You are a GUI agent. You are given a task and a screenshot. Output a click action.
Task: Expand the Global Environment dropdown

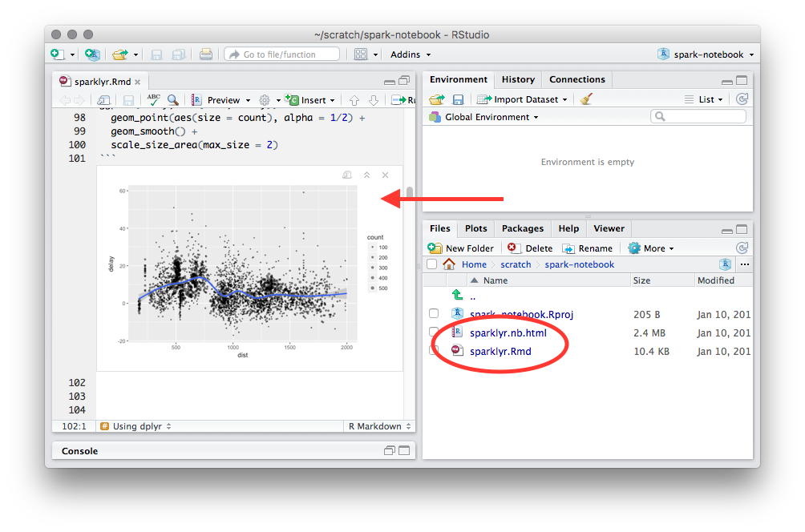click(483, 117)
